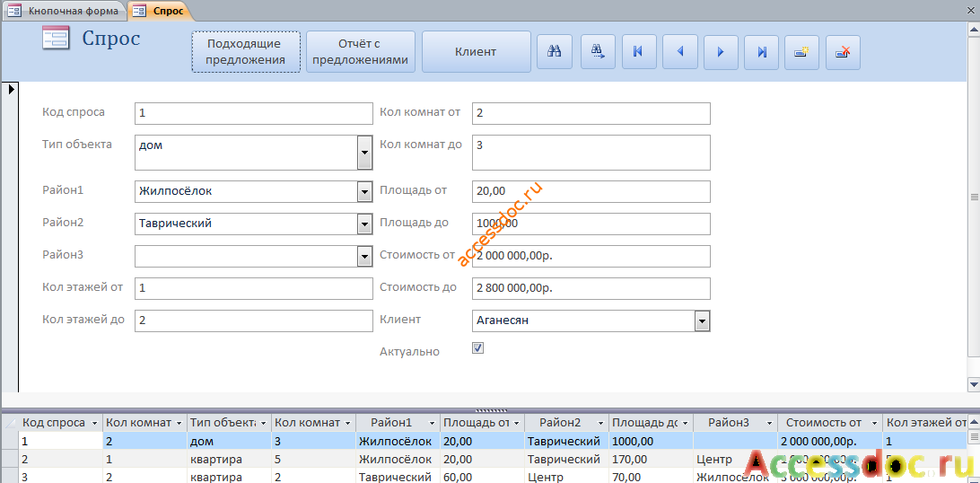Open the Район1 column header filter arrow
The height and width of the screenshot is (483, 980).
pyautogui.click(x=433, y=423)
